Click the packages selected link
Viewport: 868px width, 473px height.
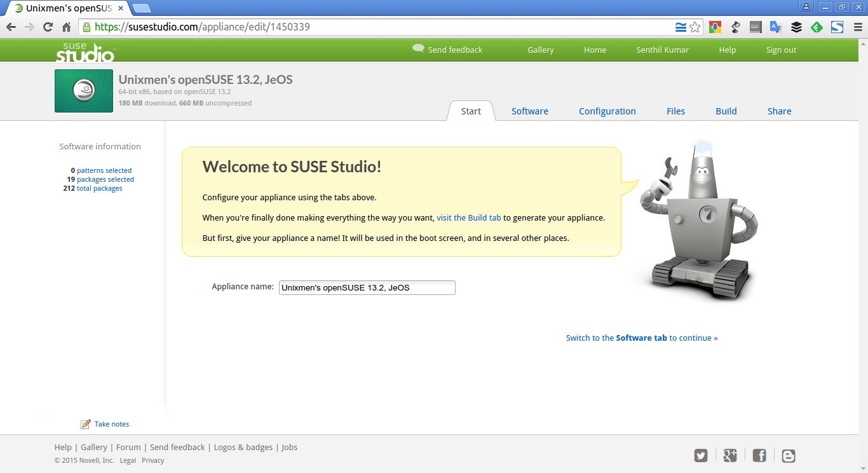pyautogui.click(x=105, y=179)
